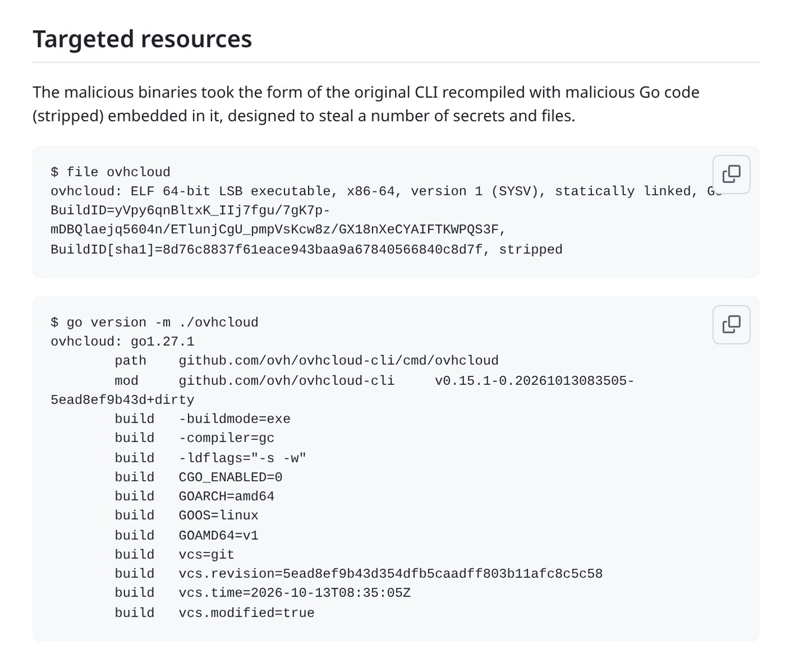Screen dimensions: 790x672
Task: Click the -ldflags="-s -w" line
Action: (x=210, y=458)
